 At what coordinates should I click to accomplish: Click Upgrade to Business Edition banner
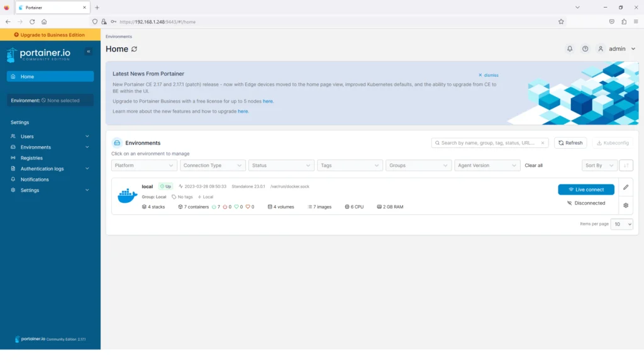50,35
